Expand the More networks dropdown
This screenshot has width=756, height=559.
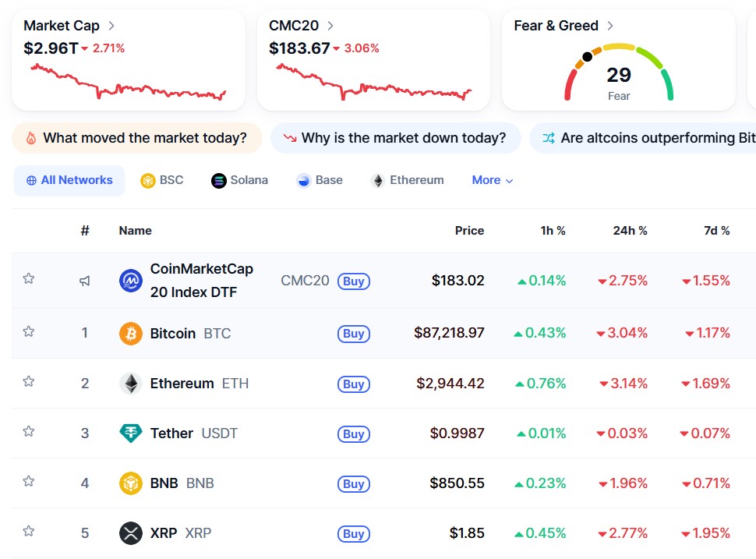[x=492, y=180]
